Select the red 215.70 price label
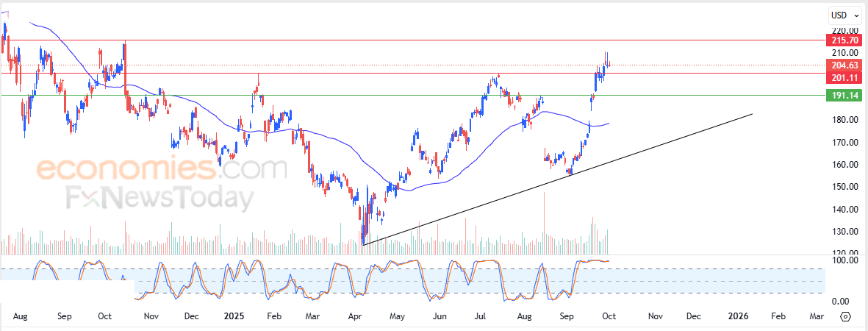This screenshot has width=868, height=331. [x=843, y=40]
